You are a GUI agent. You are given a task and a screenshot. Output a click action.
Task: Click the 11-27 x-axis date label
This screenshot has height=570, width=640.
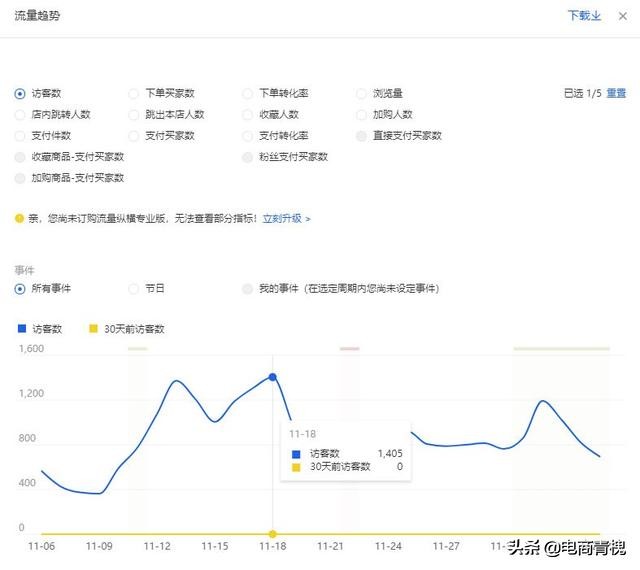(x=446, y=546)
